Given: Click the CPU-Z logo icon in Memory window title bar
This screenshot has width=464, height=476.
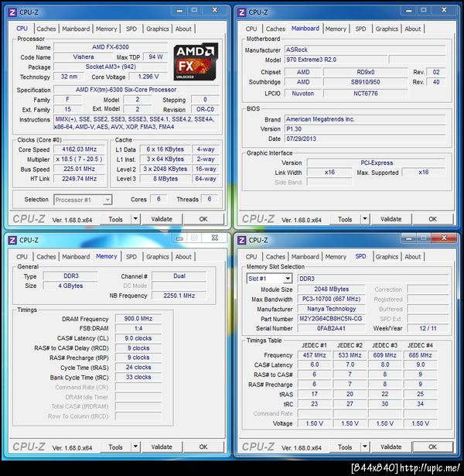Looking at the screenshot, I should click(12, 241).
